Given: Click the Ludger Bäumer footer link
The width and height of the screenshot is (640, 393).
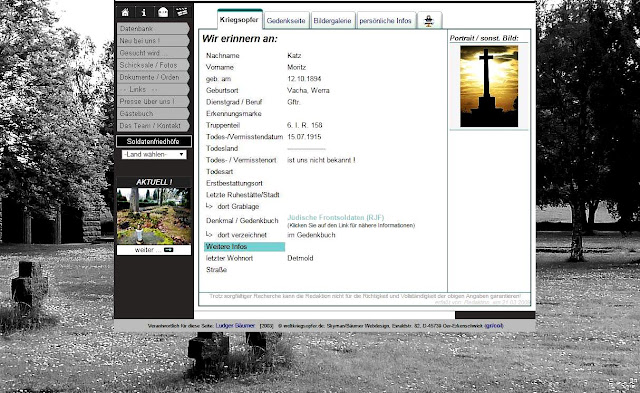Looking at the screenshot, I should point(235,326).
